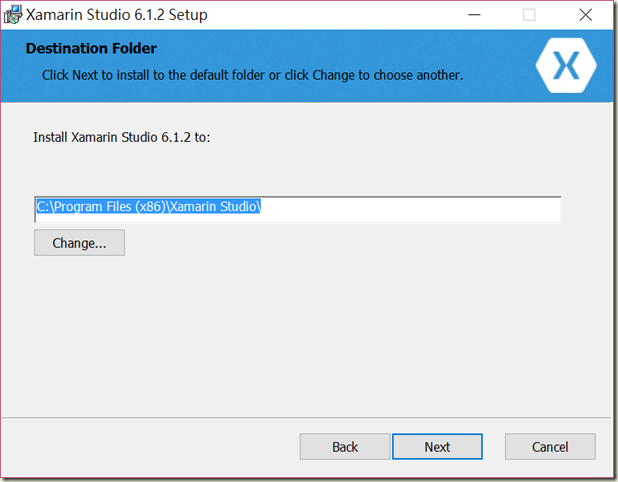Click the 'Xamarin Studio 6.1.2 Setup' title
The image size is (618, 482).
tap(117, 15)
